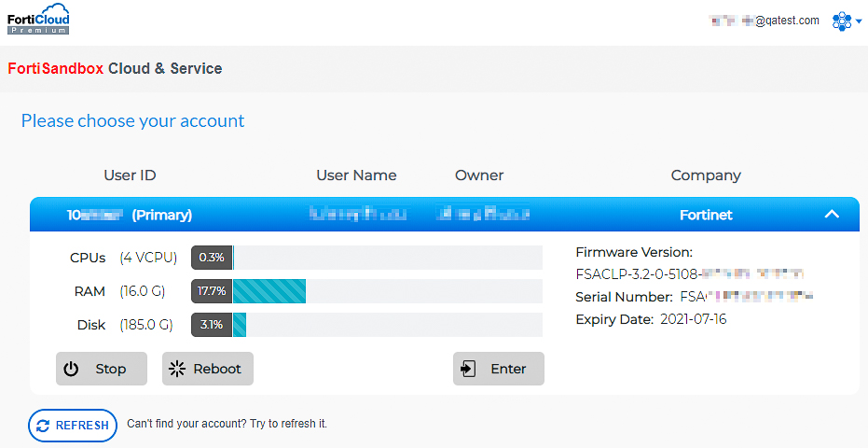This screenshot has width=868, height=448.
Task: Click the Firmware Version label
Action: 634,252
